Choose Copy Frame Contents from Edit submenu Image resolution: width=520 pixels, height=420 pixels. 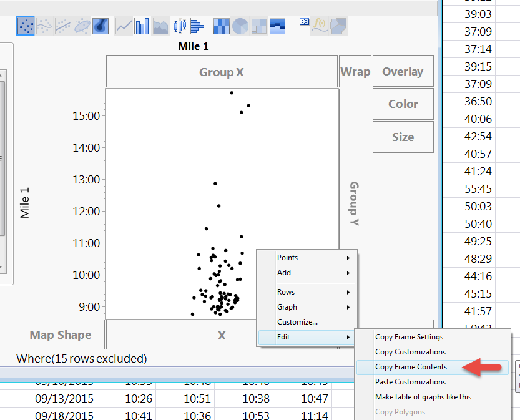[410, 367]
